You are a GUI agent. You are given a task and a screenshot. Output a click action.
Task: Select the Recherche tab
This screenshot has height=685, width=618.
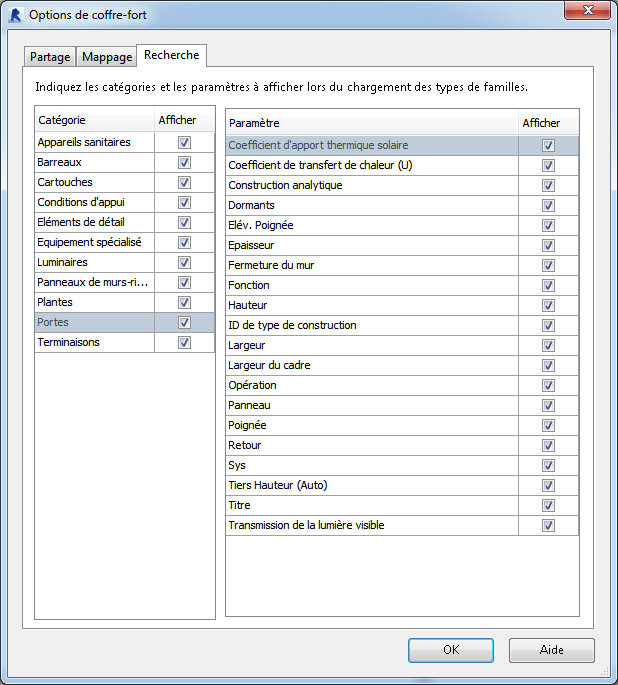[x=172, y=55]
